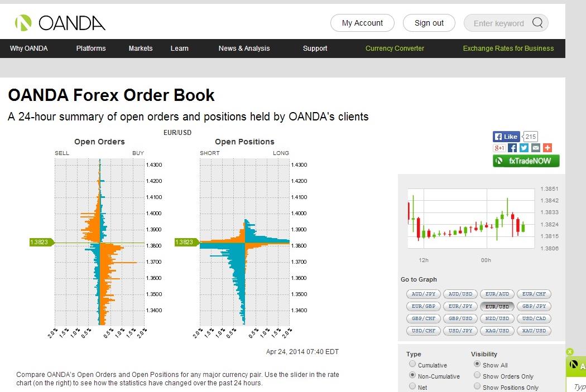
Task: Switch graph to GBP/JPY
Action: click(x=534, y=307)
